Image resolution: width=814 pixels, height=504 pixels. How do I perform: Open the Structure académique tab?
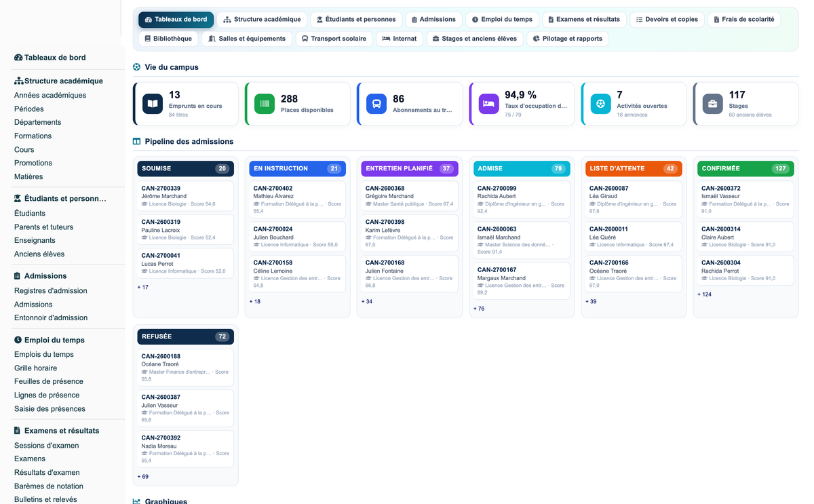[262, 20]
